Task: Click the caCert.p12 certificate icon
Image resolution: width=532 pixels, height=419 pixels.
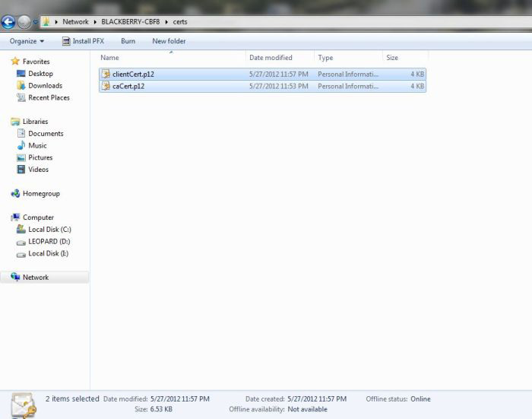Action: [106, 86]
